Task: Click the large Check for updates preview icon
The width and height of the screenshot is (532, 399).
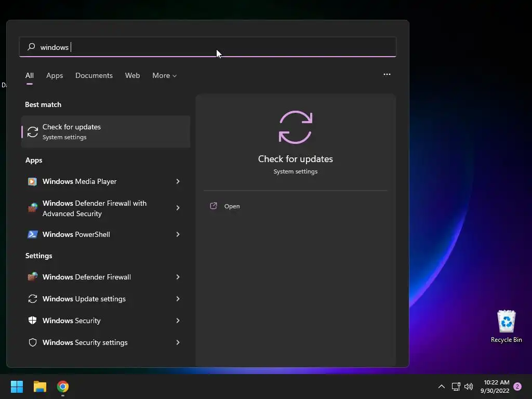Action: click(296, 127)
